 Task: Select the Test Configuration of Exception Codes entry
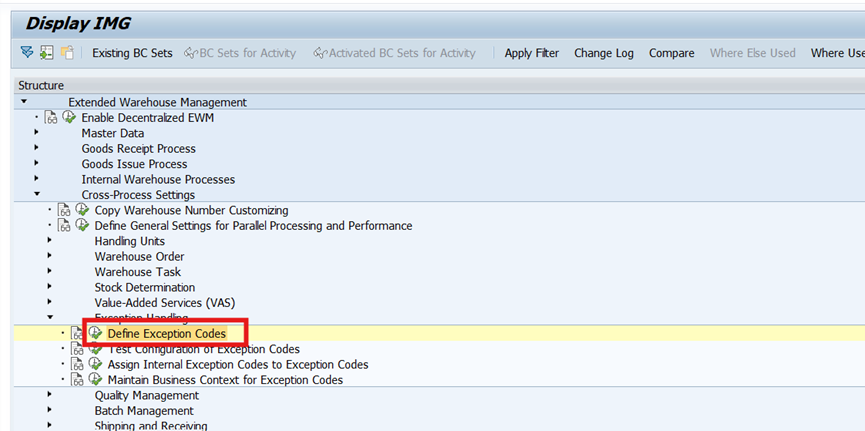pyautogui.click(x=204, y=349)
